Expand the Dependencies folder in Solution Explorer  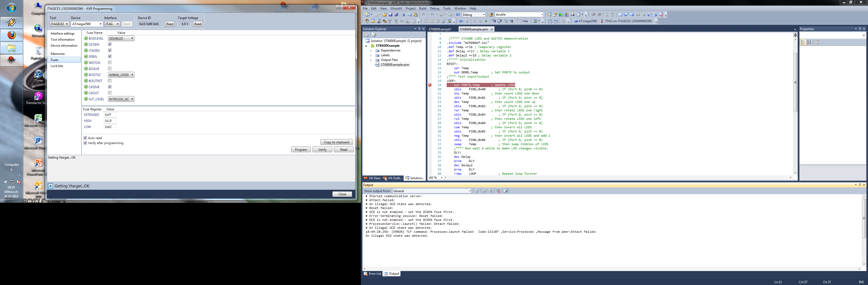[x=371, y=50]
